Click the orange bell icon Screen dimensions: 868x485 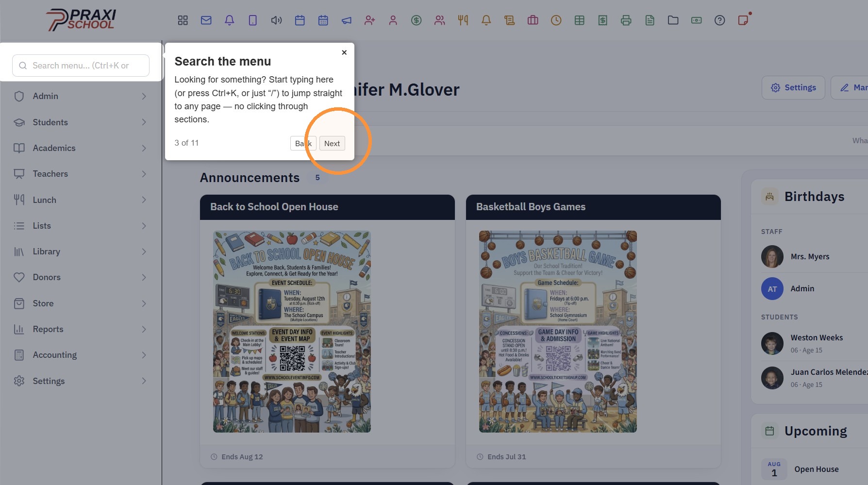click(486, 20)
